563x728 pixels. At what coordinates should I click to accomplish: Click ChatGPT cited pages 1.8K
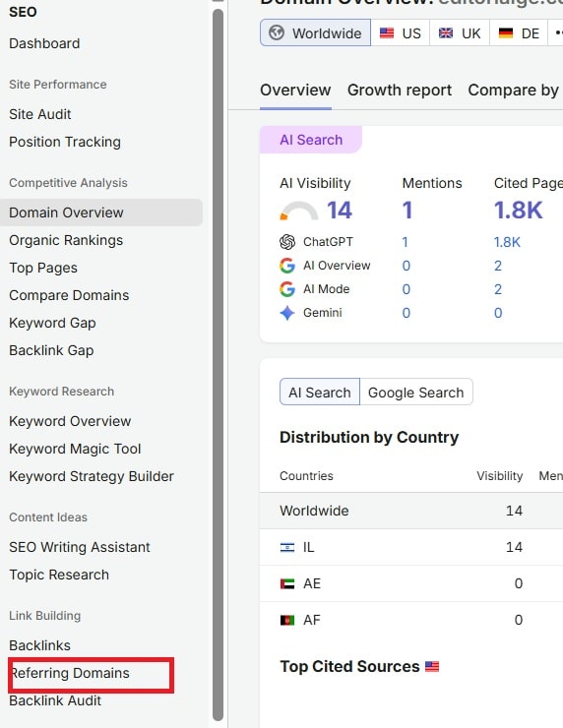507,242
